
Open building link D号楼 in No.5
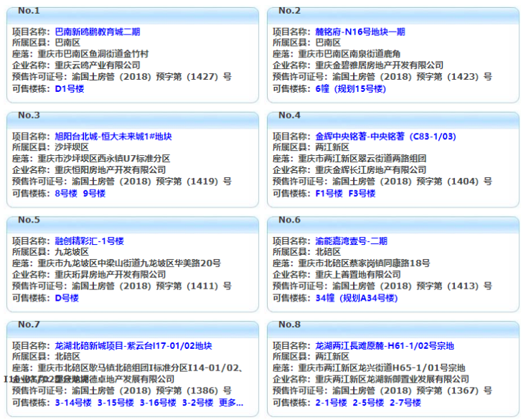click(x=67, y=298)
